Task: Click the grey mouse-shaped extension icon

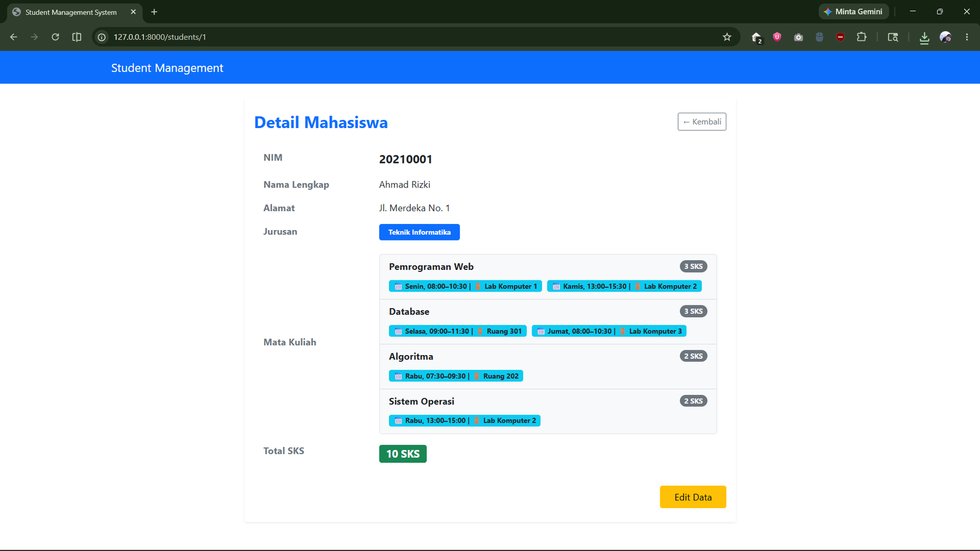Action: [x=820, y=37]
